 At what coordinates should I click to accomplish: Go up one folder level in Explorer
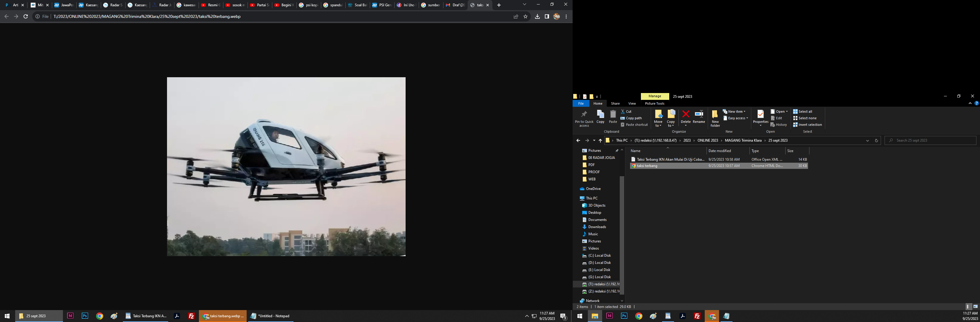(x=600, y=140)
